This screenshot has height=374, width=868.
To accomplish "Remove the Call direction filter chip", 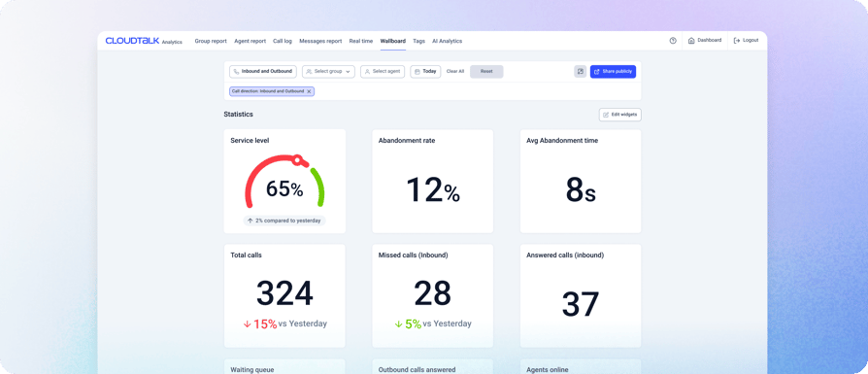I will coord(309,91).
